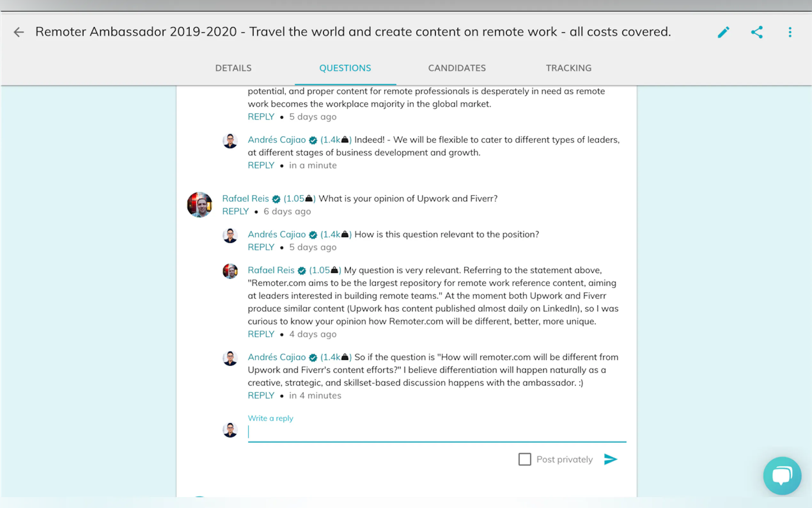This screenshot has height=508, width=812.
Task: Open Rafael Reis profile link on question
Action: coord(246,199)
